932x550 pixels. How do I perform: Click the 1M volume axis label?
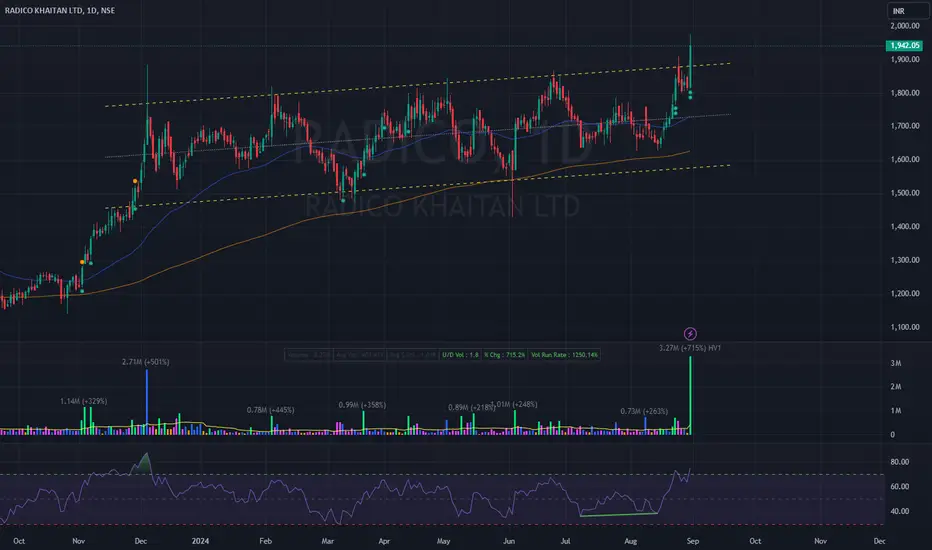tap(895, 411)
